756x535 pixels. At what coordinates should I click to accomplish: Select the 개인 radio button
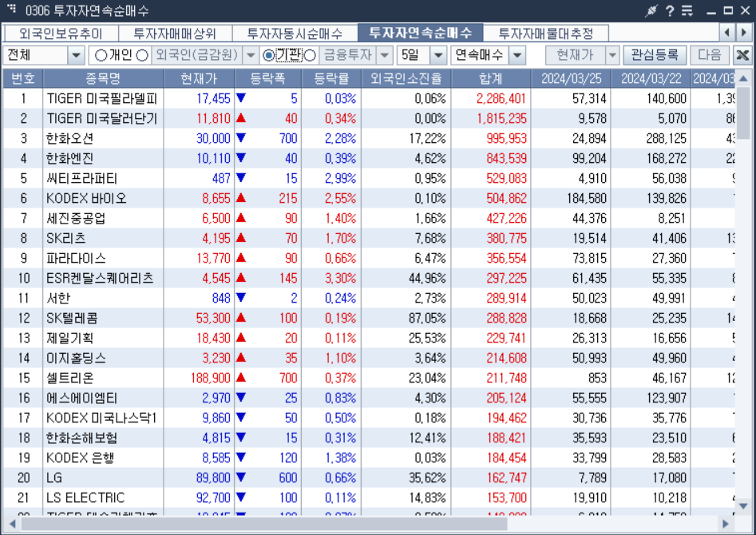(101, 55)
